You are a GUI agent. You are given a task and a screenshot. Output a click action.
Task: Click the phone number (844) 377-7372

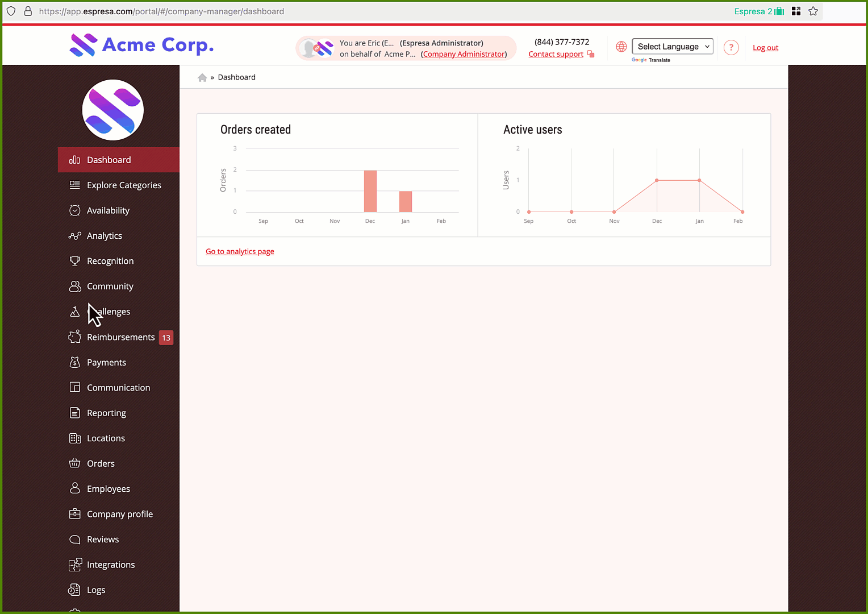(562, 42)
